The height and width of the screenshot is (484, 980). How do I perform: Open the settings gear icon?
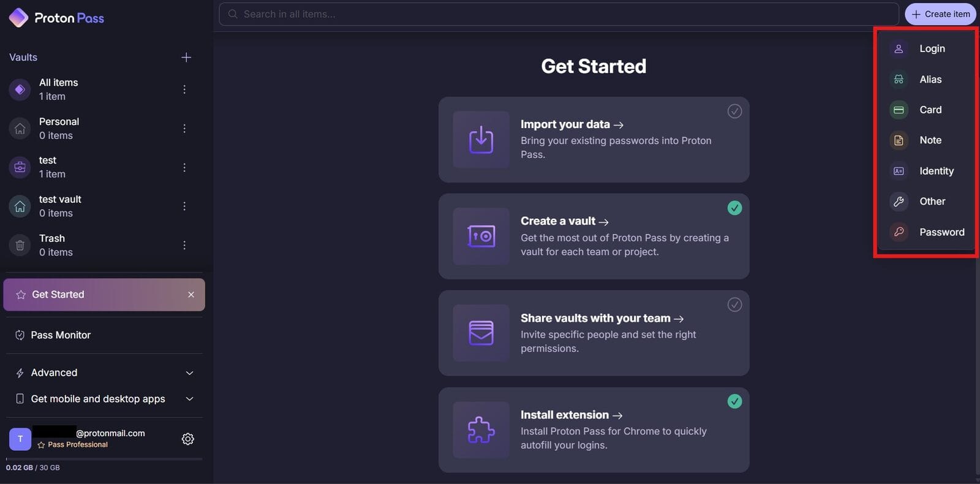[x=188, y=439]
